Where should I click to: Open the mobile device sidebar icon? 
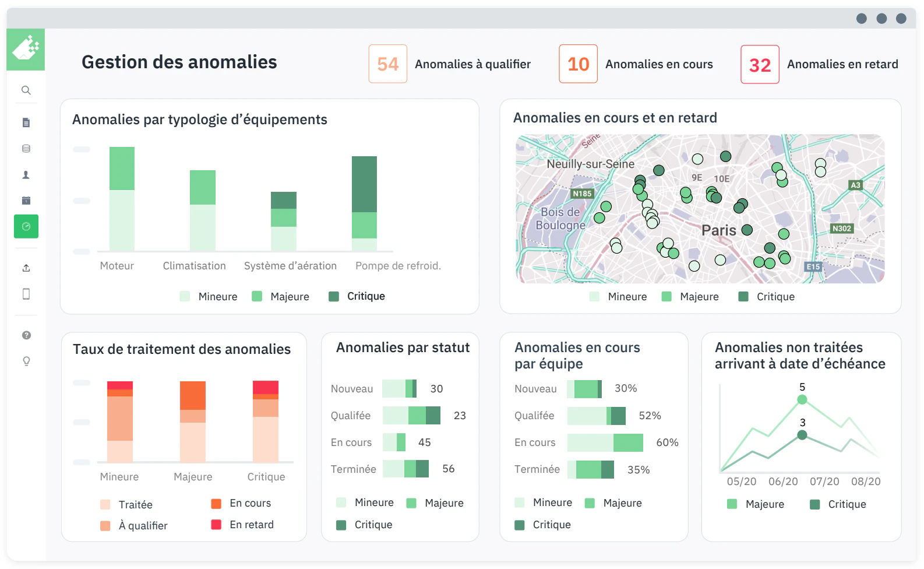click(x=26, y=294)
